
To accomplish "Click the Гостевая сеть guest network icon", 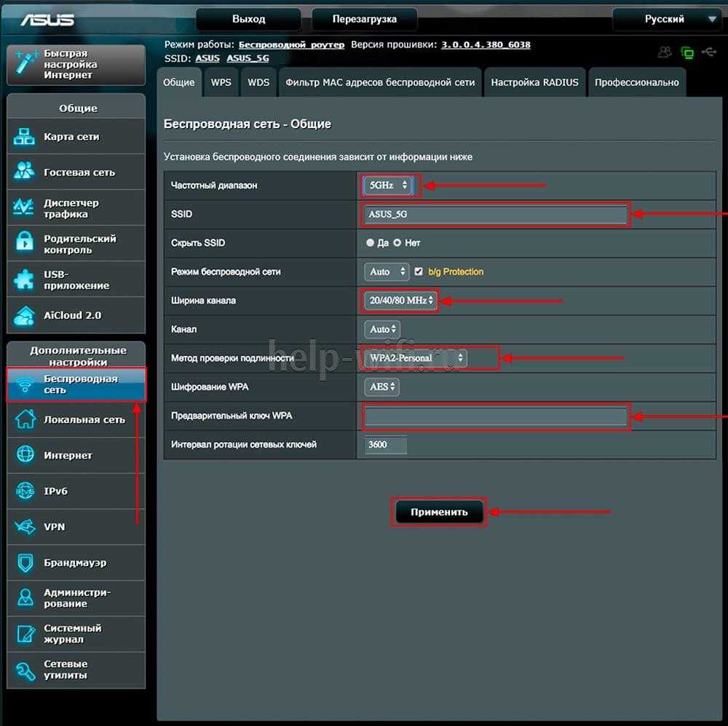I will click(x=25, y=173).
